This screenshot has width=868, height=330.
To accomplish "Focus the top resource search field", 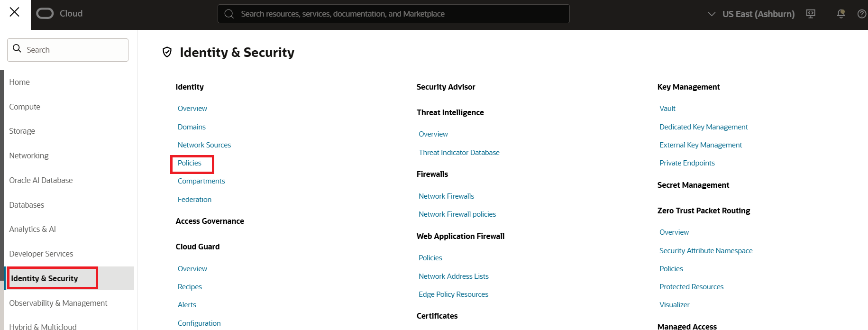I will pos(393,14).
